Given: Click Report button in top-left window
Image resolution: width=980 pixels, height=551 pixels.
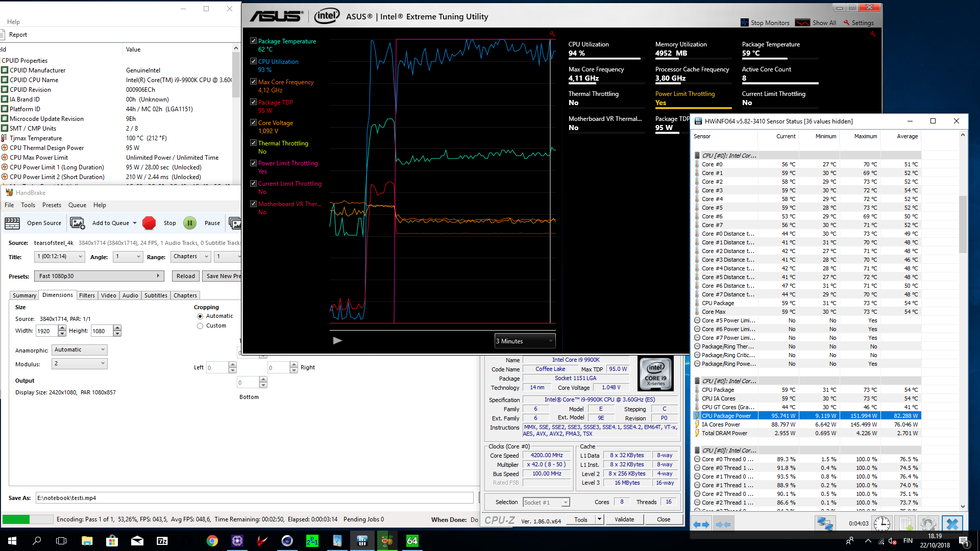Looking at the screenshot, I should pyautogui.click(x=18, y=35).
